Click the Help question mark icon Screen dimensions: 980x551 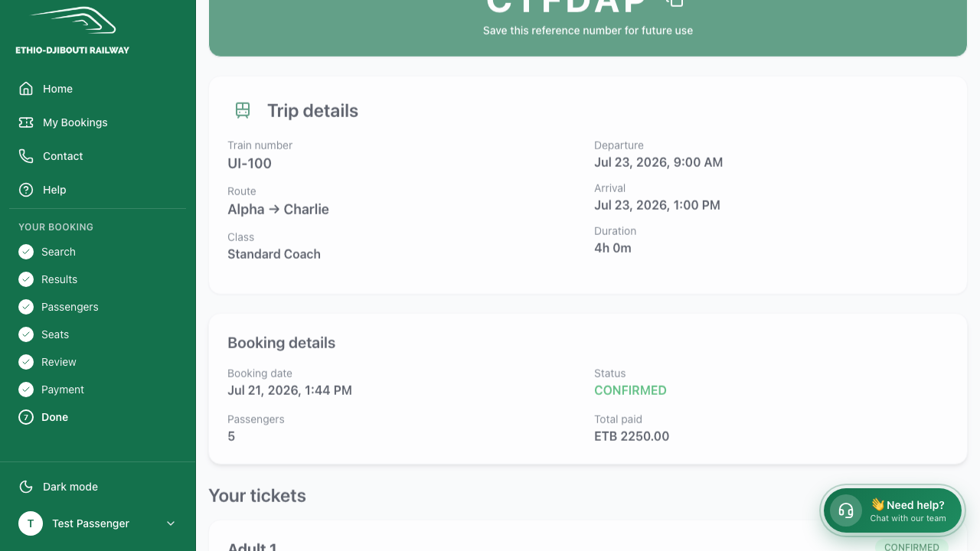click(26, 190)
